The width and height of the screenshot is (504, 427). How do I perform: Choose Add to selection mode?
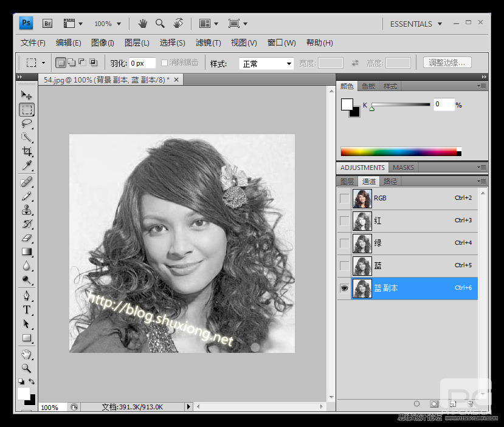coord(72,63)
